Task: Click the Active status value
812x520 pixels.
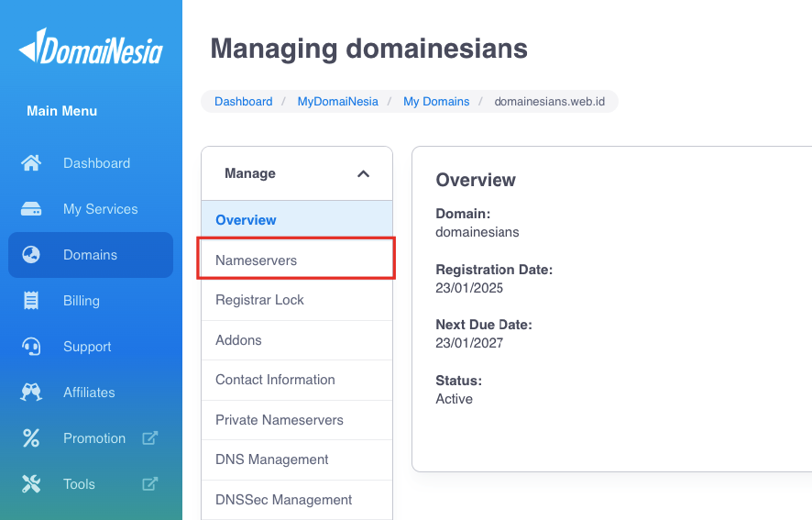Action: click(x=454, y=399)
